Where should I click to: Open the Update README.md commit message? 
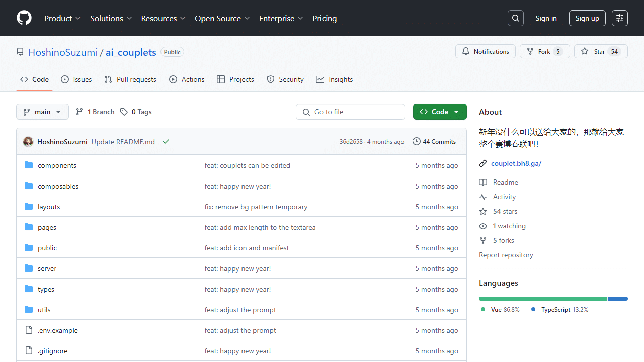pyautogui.click(x=123, y=142)
